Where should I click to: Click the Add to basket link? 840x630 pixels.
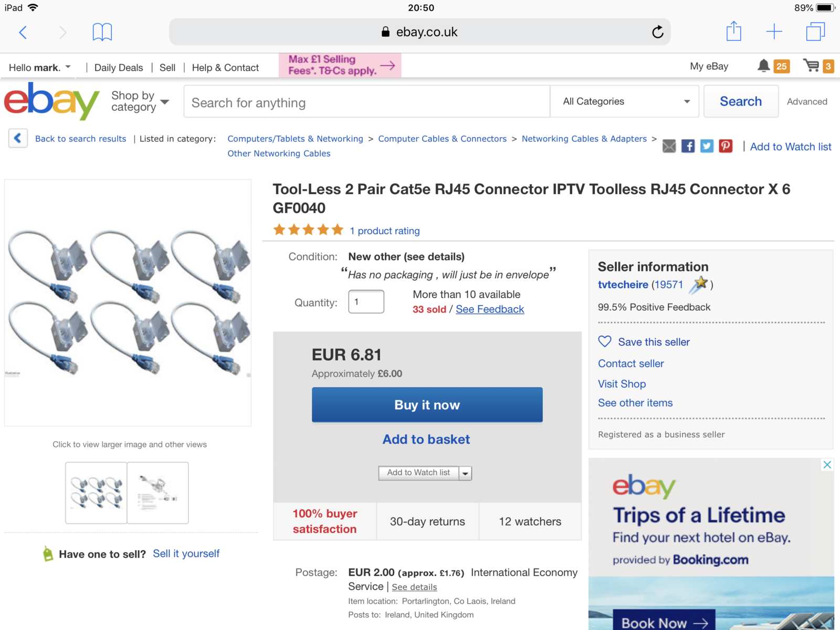coord(426,439)
